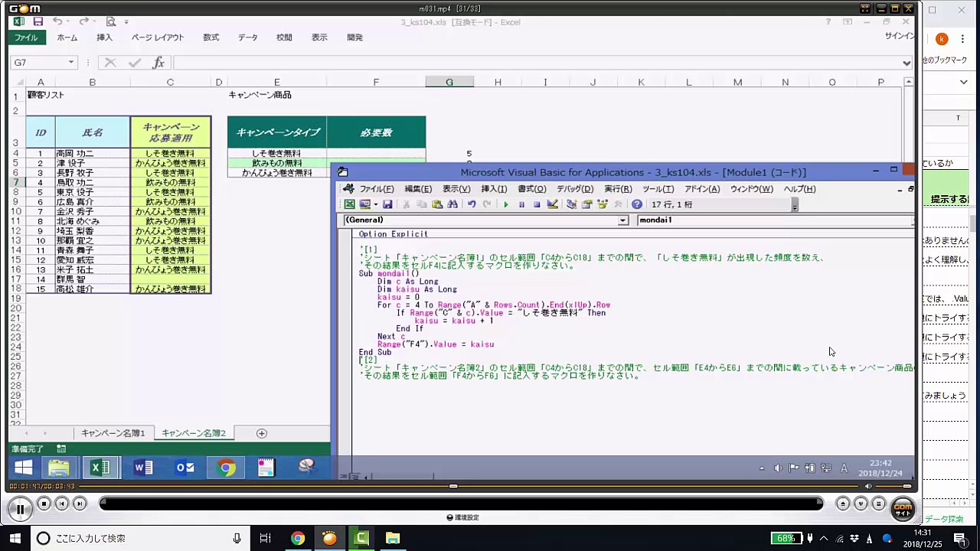Click the VBA Help question mark icon

coord(636,204)
